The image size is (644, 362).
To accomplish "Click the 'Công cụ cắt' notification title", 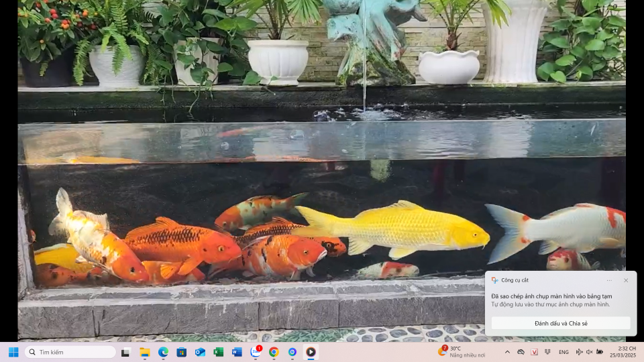I will point(515,280).
